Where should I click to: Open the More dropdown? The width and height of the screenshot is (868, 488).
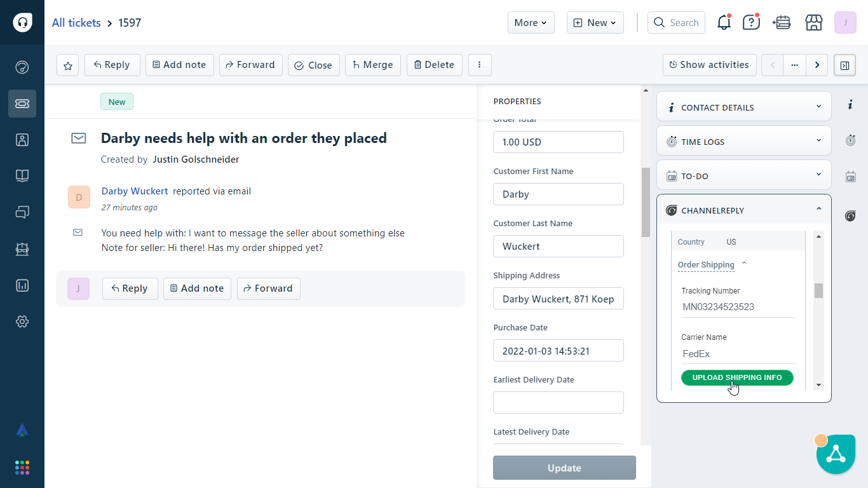click(531, 22)
